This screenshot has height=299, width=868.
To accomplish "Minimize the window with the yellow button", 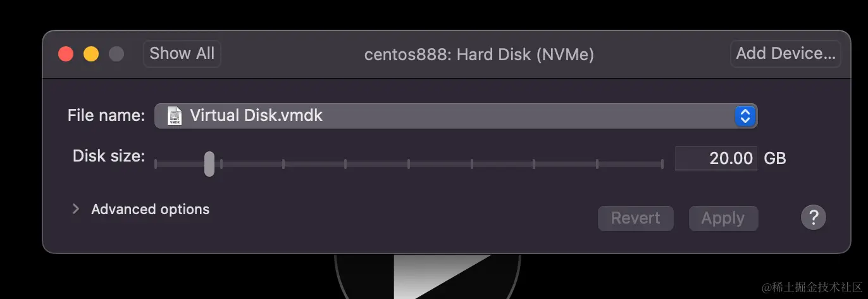I will pyautogui.click(x=91, y=54).
